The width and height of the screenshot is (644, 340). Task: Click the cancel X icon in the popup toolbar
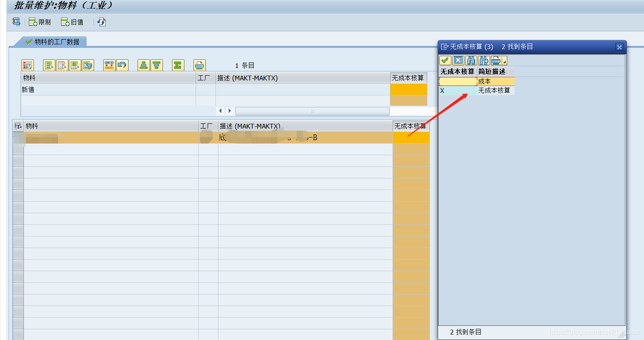pyautogui.click(x=458, y=61)
